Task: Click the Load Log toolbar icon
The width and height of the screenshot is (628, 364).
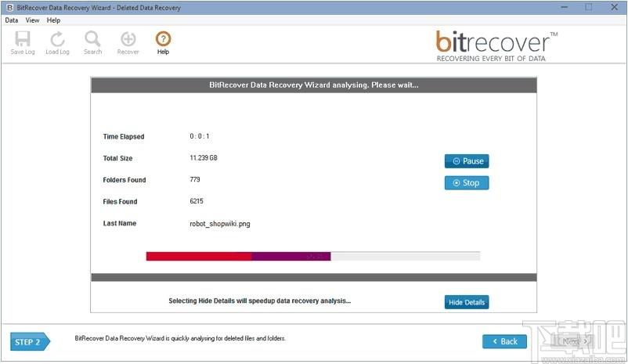Action: tap(57, 42)
